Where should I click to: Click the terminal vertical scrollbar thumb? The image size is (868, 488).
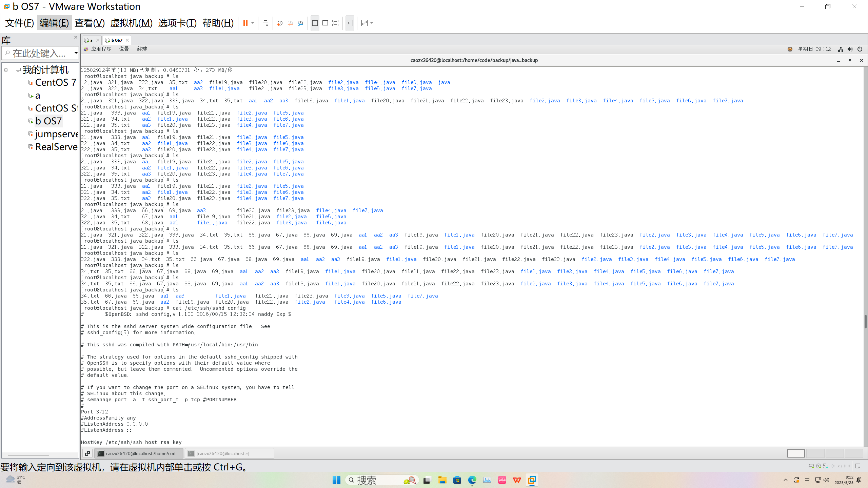pyautogui.click(x=865, y=321)
